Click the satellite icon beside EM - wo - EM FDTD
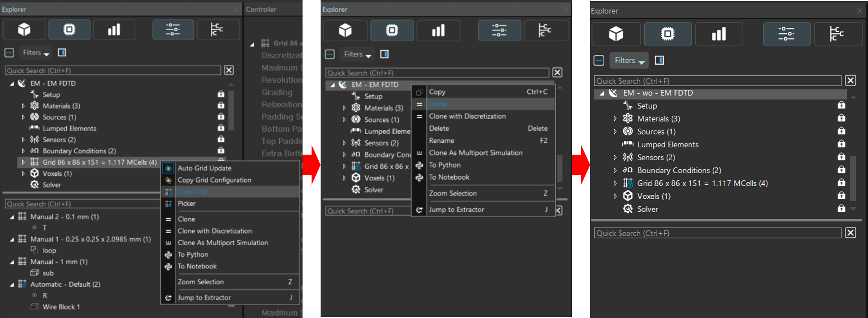The height and width of the screenshot is (318, 868). click(x=613, y=93)
